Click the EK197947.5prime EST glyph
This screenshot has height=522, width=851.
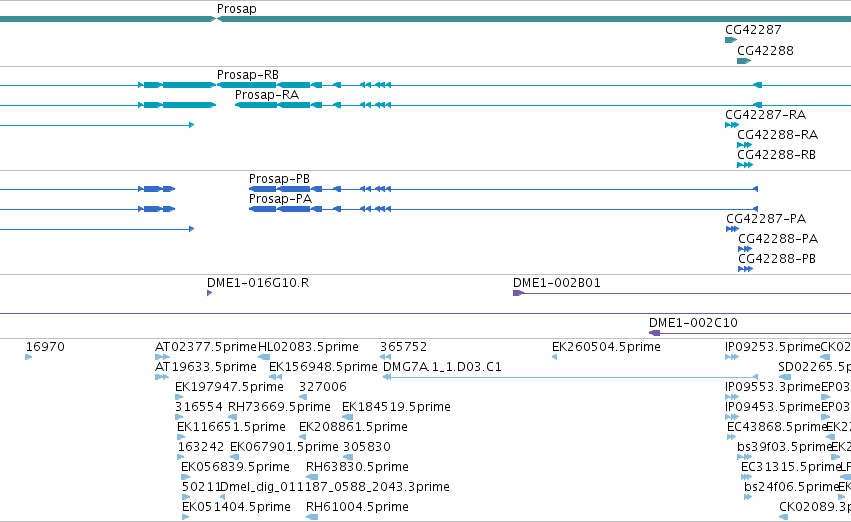pos(179,397)
